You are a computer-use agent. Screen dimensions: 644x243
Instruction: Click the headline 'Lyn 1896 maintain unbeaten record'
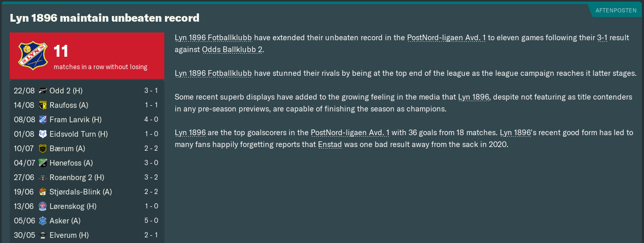pos(105,18)
